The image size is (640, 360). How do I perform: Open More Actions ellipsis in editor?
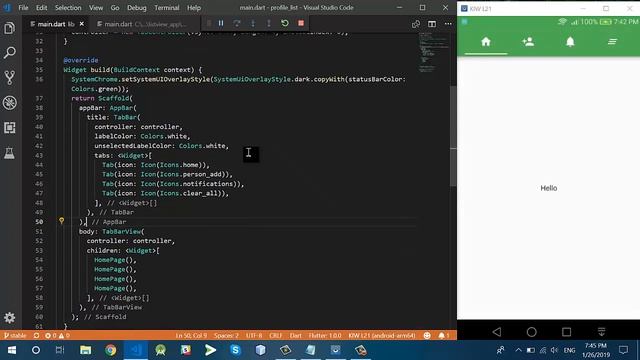tap(448, 24)
